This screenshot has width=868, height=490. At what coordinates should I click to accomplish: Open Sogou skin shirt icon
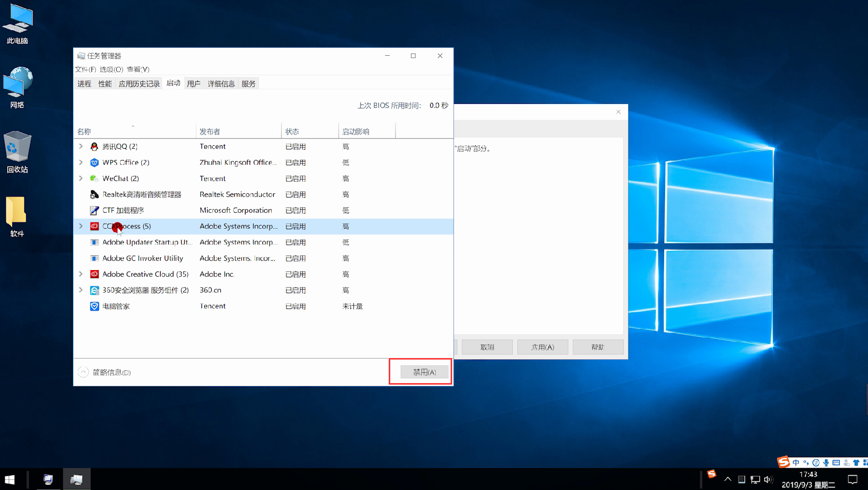(x=856, y=462)
